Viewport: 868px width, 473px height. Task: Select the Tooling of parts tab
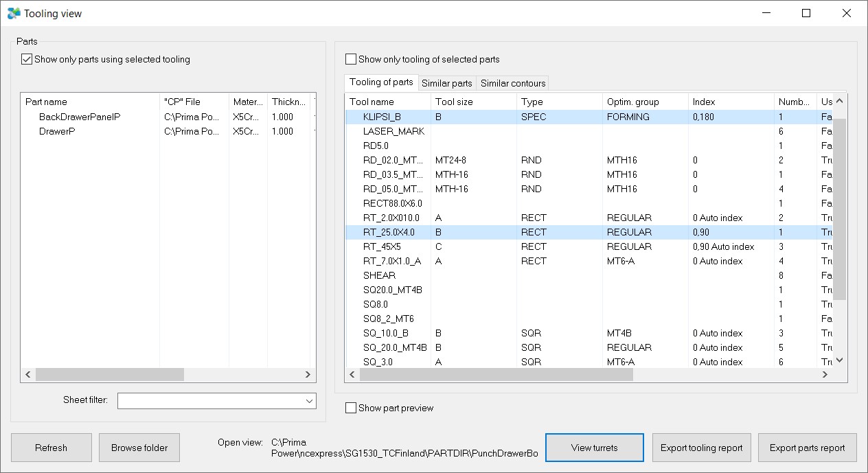coord(381,82)
